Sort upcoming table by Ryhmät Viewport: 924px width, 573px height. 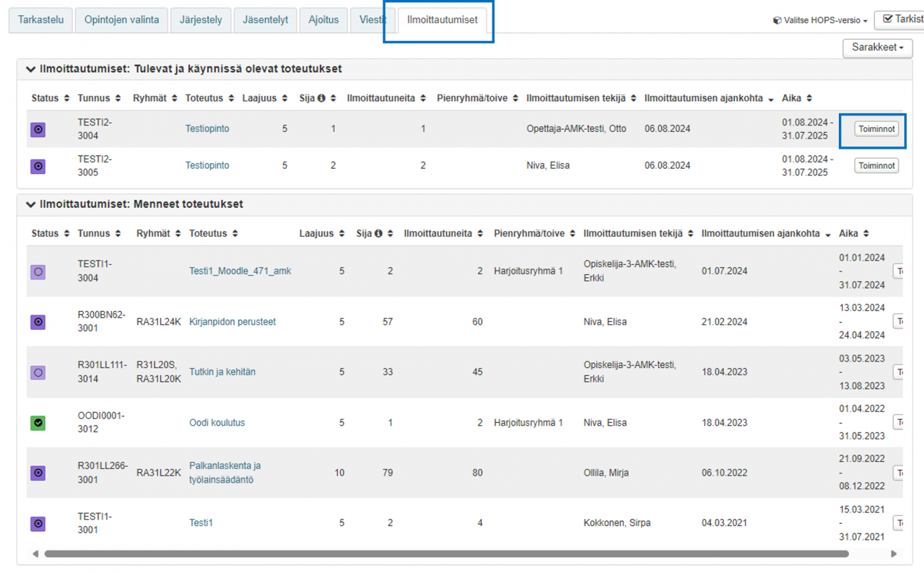tap(155, 98)
